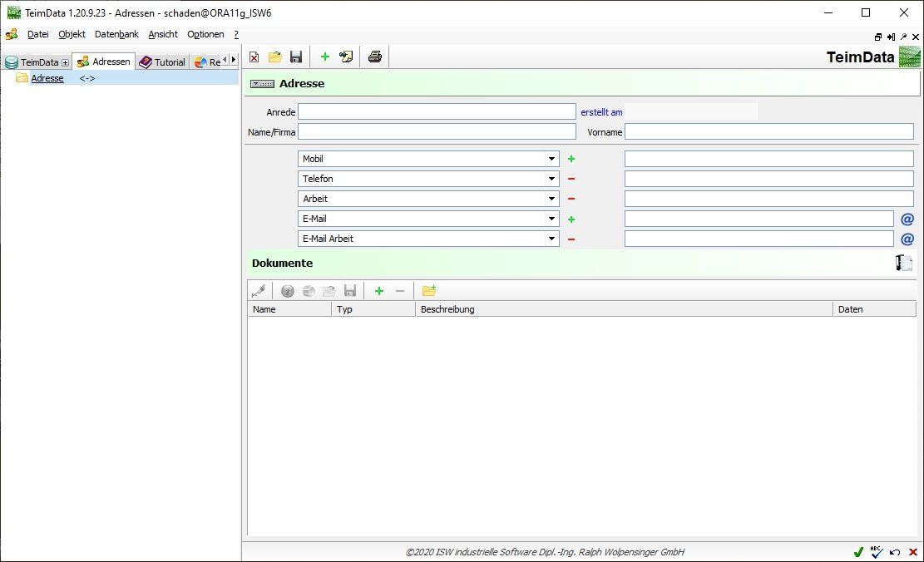Open the Mobil contact type dropdown

click(551, 159)
